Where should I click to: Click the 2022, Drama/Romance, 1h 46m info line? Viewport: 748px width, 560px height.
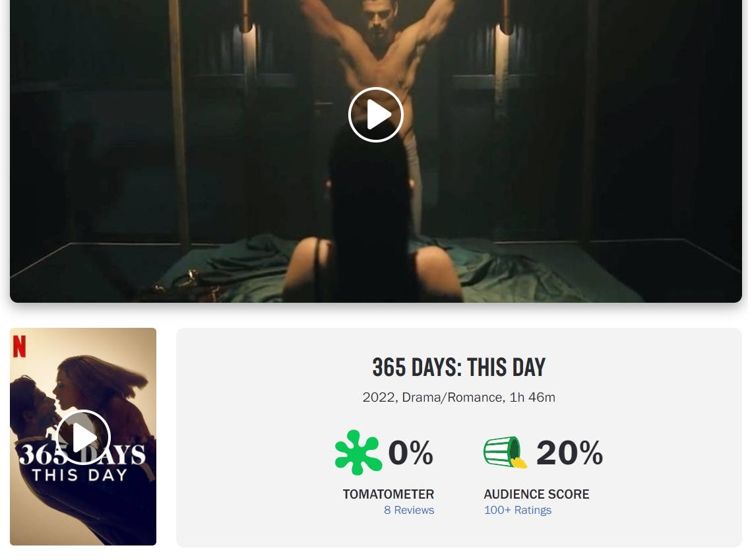tap(459, 397)
